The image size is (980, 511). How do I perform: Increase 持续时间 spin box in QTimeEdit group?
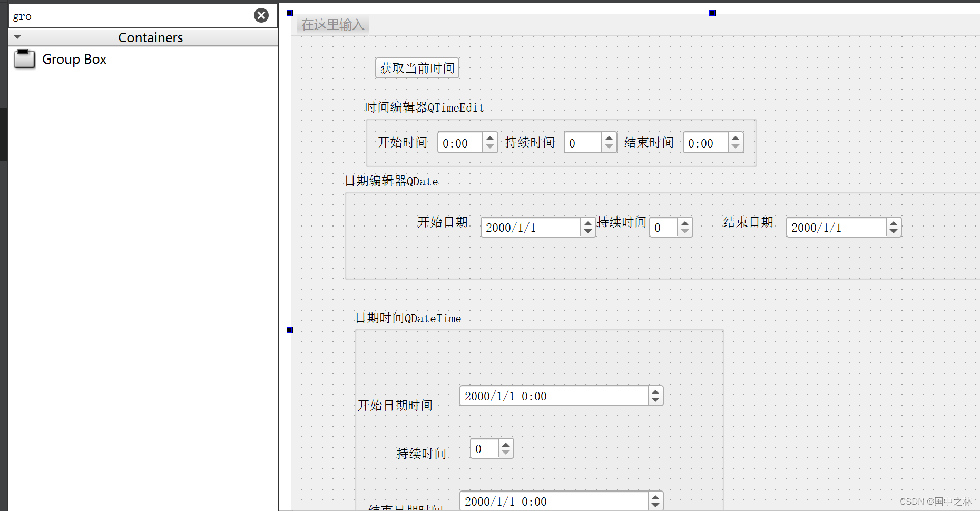click(x=609, y=138)
